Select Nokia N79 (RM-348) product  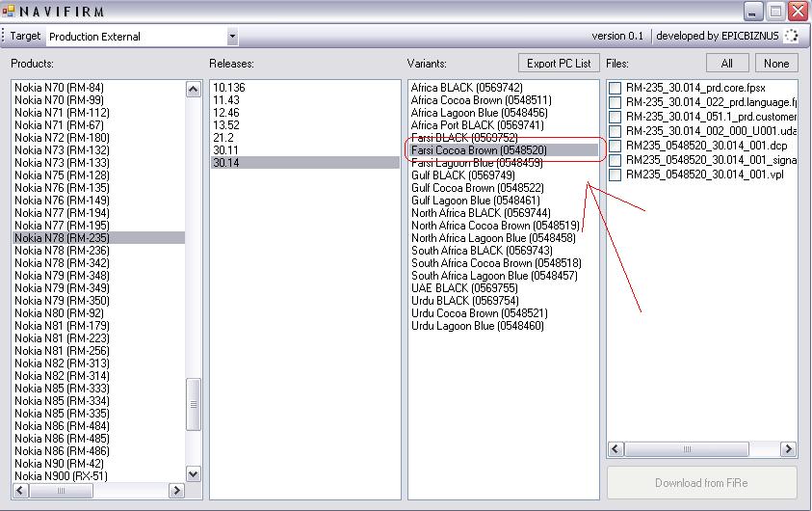click(x=98, y=275)
